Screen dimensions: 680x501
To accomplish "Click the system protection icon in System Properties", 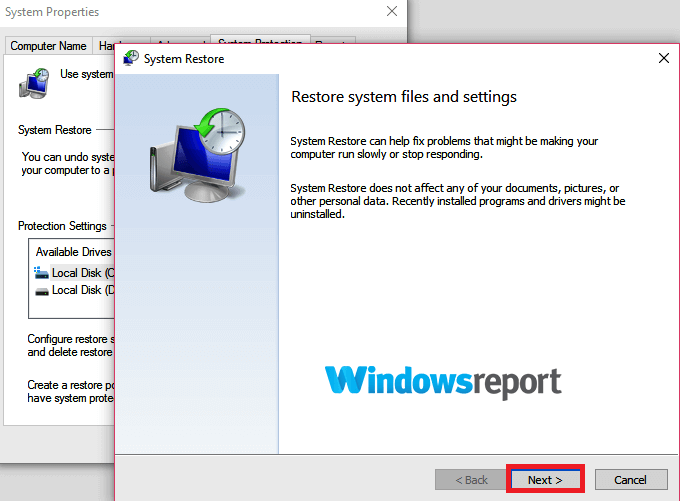I will [34, 83].
